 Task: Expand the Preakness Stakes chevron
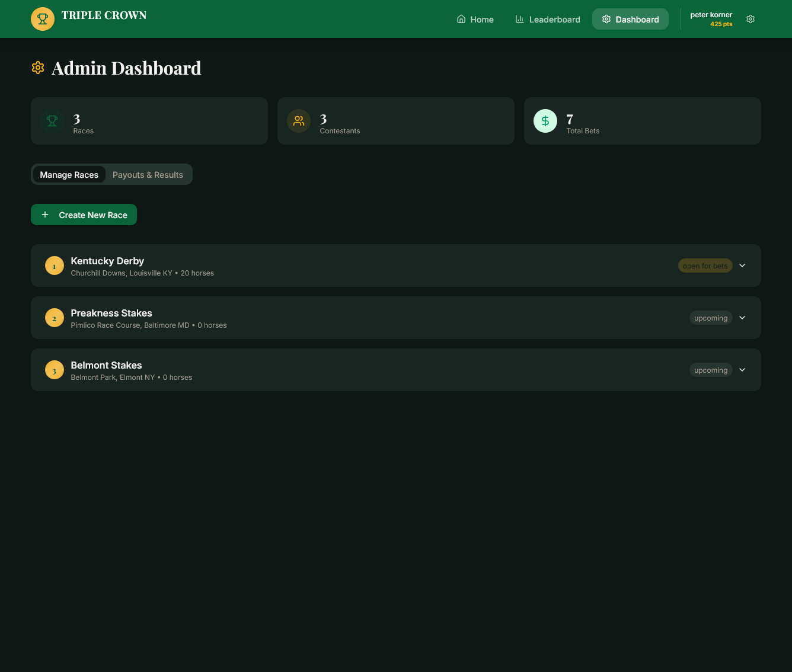(742, 318)
